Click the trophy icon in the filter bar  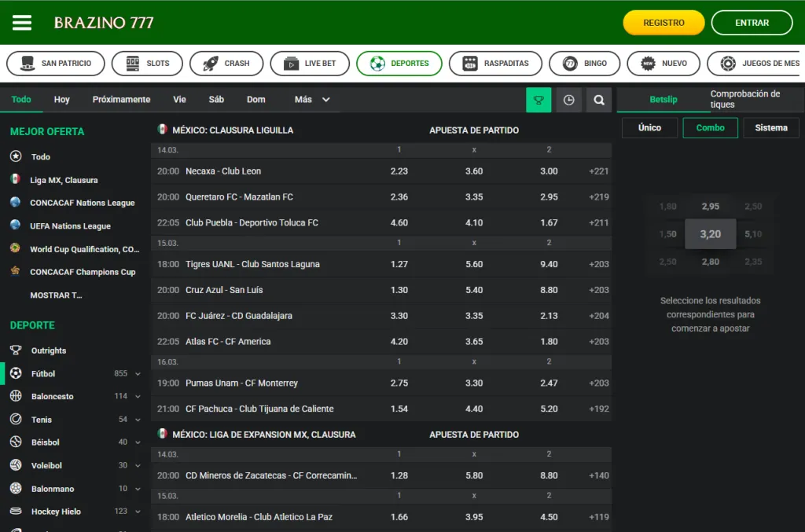click(539, 100)
